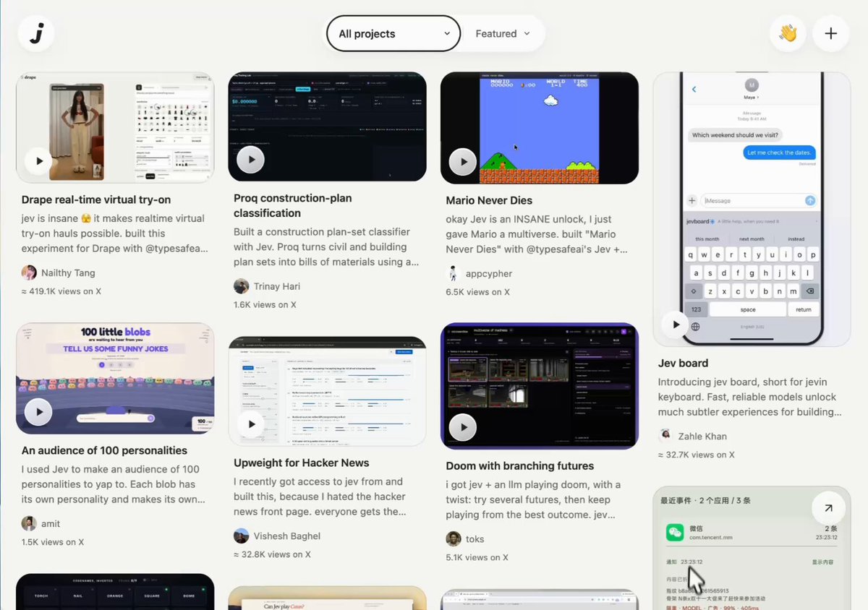Open the external link arrow on WeChat card
The height and width of the screenshot is (610, 868).
click(x=828, y=508)
